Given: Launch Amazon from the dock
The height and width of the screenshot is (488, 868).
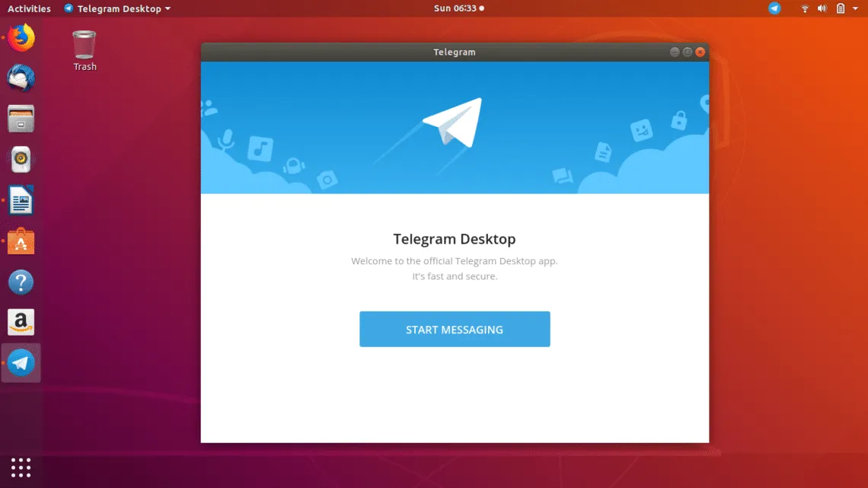Looking at the screenshot, I should 21,323.
